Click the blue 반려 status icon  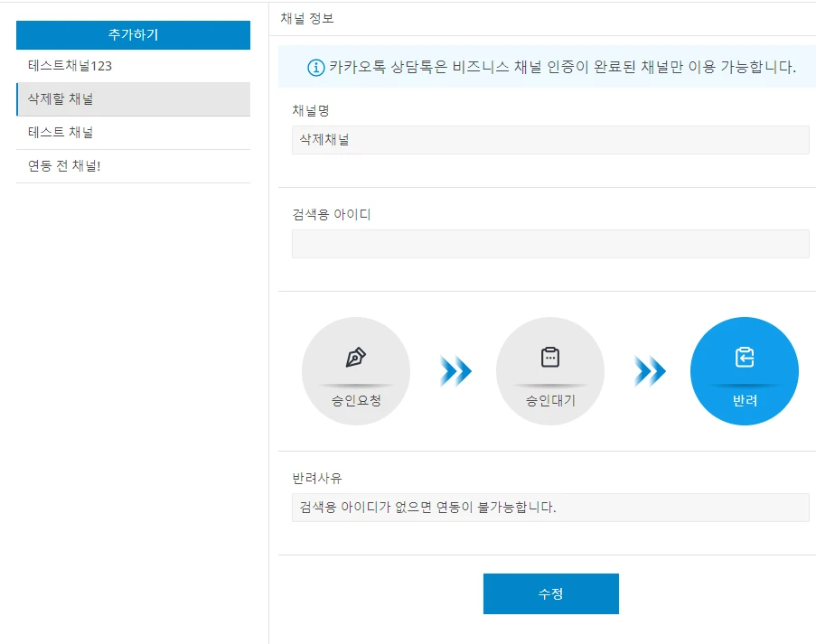pos(744,370)
